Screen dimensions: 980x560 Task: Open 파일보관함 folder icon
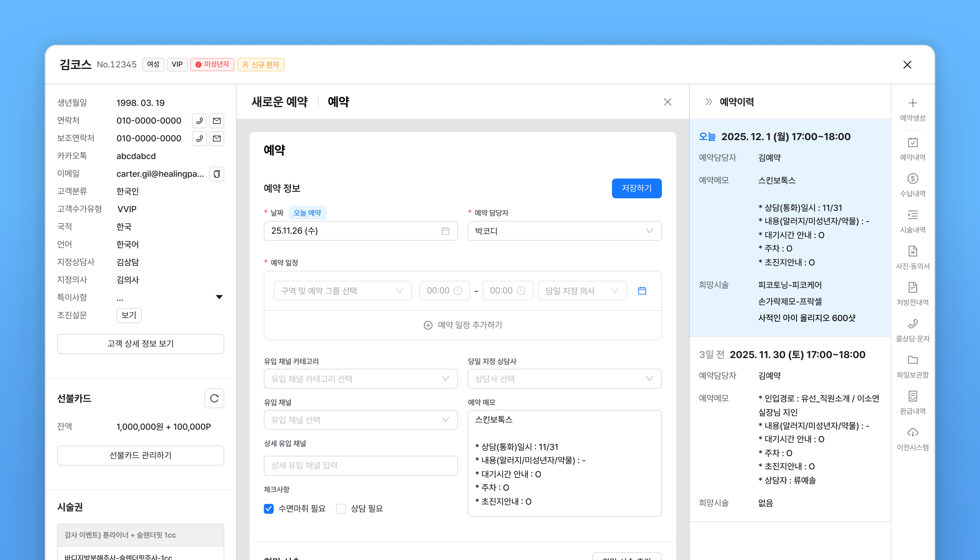(x=912, y=360)
